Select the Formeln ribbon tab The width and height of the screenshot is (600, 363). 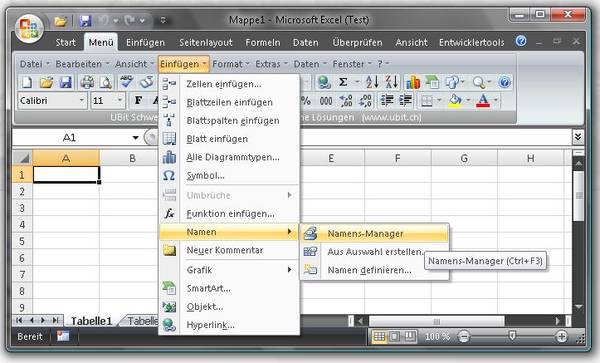tap(263, 42)
